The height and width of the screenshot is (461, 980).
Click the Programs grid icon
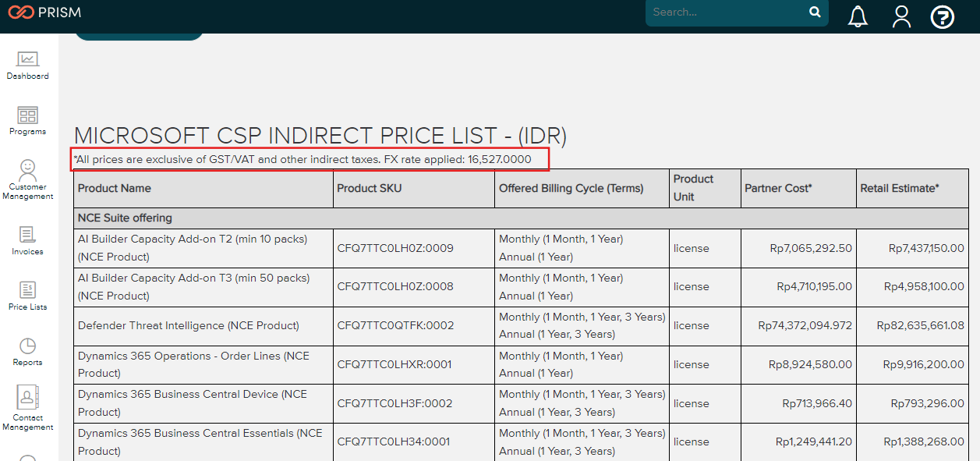pos(28,115)
